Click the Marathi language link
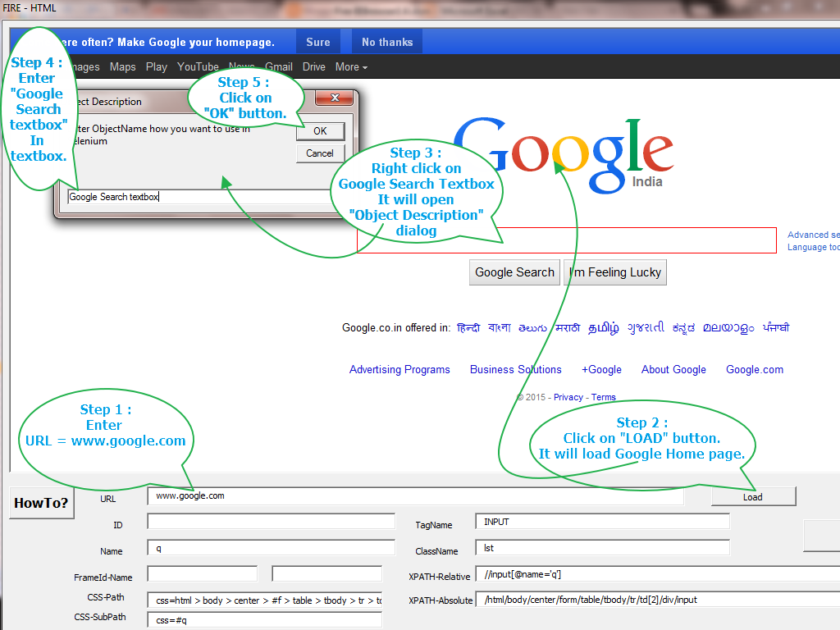The width and height of the screenshot is (840, 630). coord(568,328)
